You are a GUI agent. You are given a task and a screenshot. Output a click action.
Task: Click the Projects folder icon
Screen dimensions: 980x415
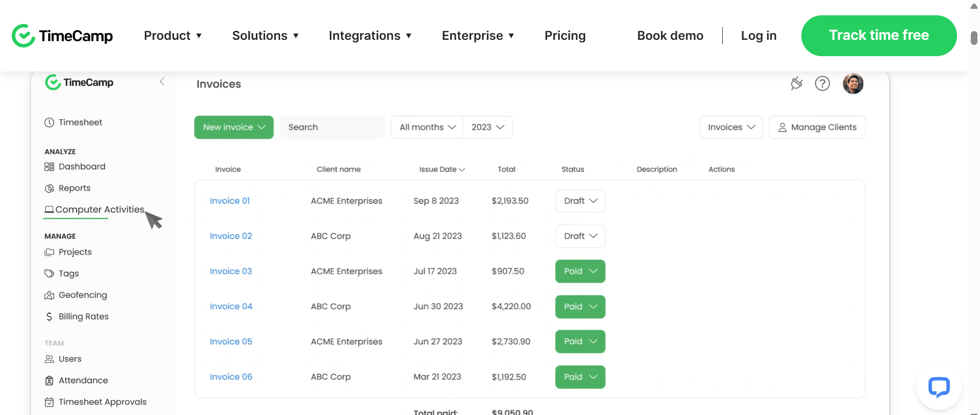(49, 252)
